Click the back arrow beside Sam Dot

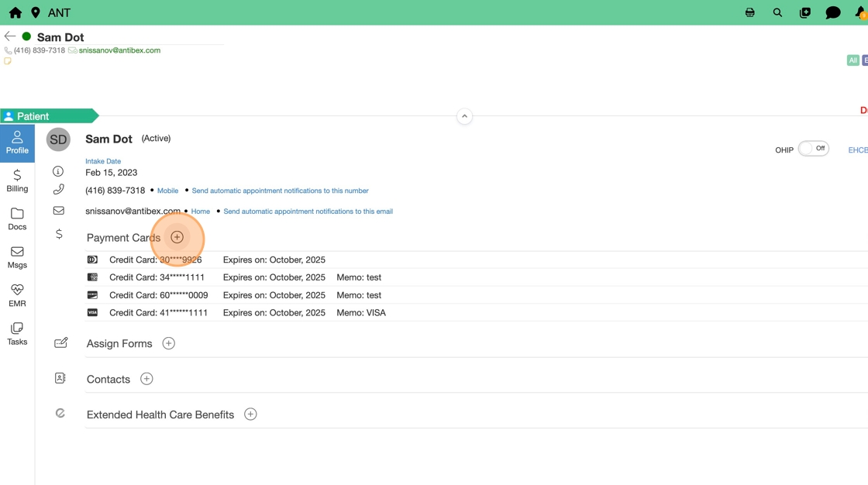coord(10,36)
